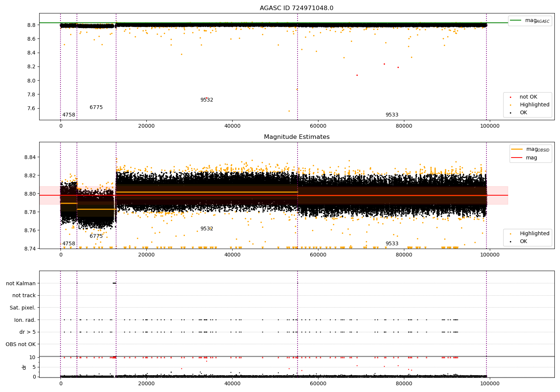Select the 'mag AGASC' legend entry in top plot

(530, 21)
